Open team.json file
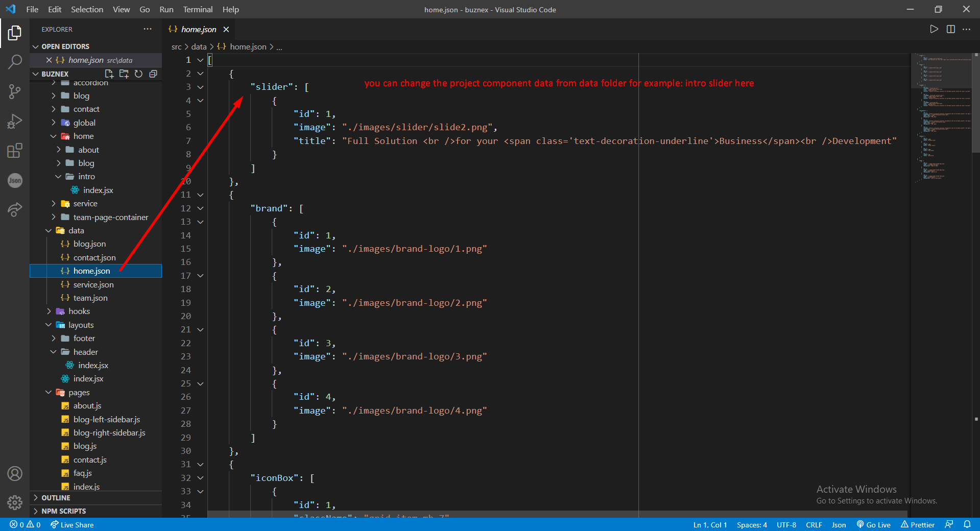The image size is (980, 531). click(x=96, y=298)
